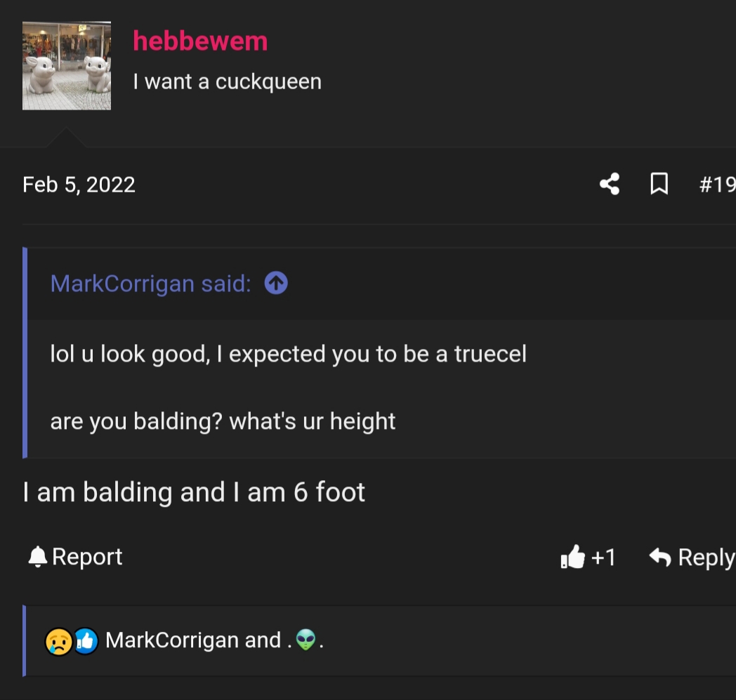Click the user's custom title 'I want a cuckqueen'
Viewport: 736px width, 700px height.
[x=227, y=81]
